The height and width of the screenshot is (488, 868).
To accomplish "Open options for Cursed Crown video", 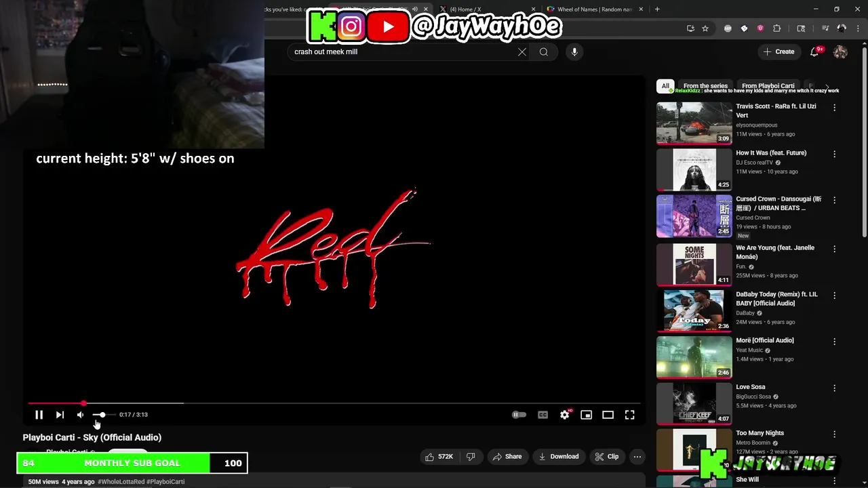I will (x=834, y=201).
